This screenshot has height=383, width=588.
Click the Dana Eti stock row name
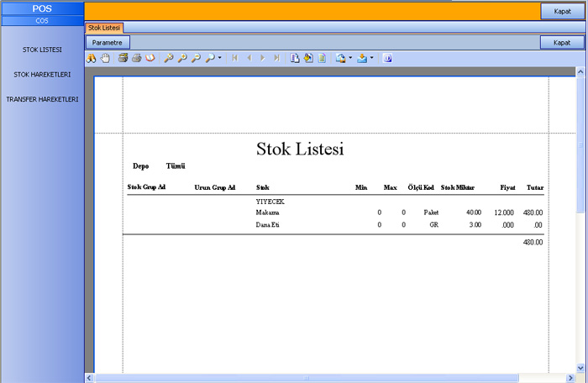coord(267,225)
